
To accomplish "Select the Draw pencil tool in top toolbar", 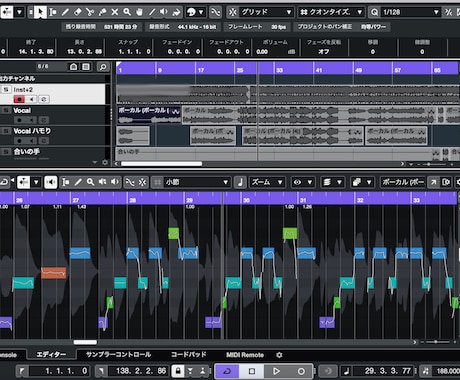I will (x=65, y=12).
